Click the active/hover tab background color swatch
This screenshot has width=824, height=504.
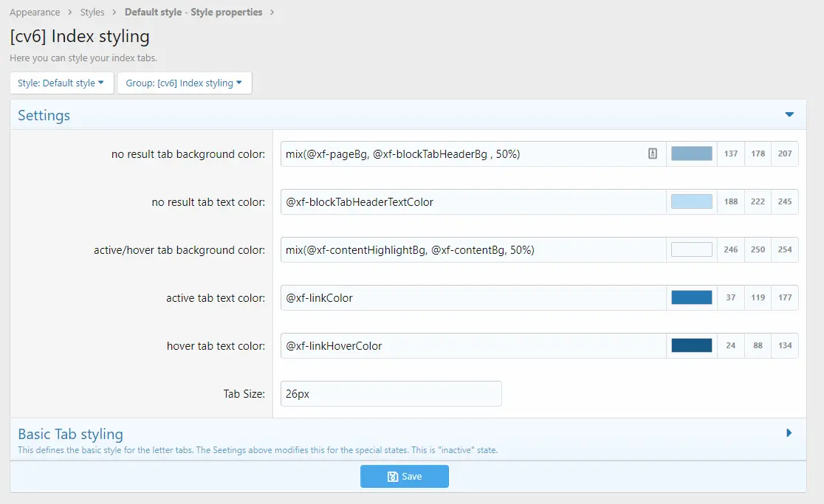691,249
